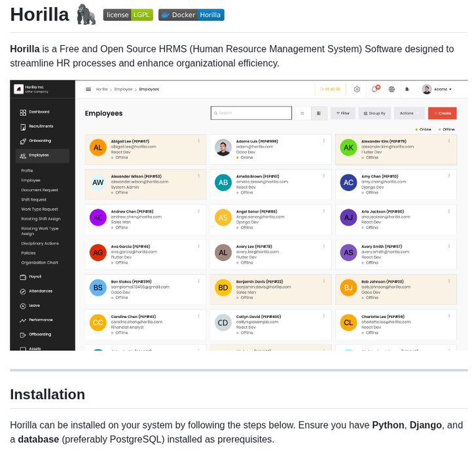Open the settings gear icon
The width and height of the screenshot is (476, 458).
(357, 89)
